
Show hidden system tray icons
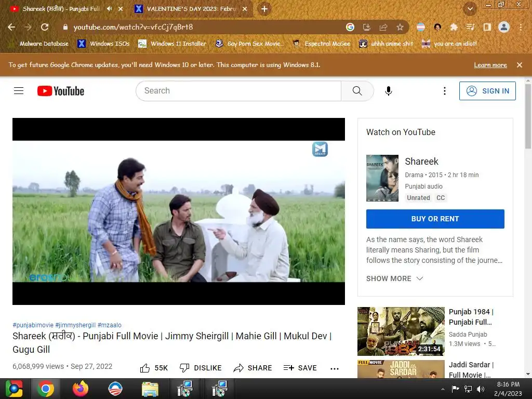443,389
